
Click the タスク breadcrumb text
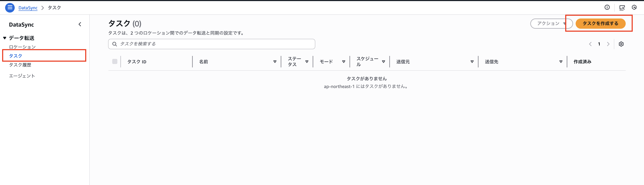54,8
